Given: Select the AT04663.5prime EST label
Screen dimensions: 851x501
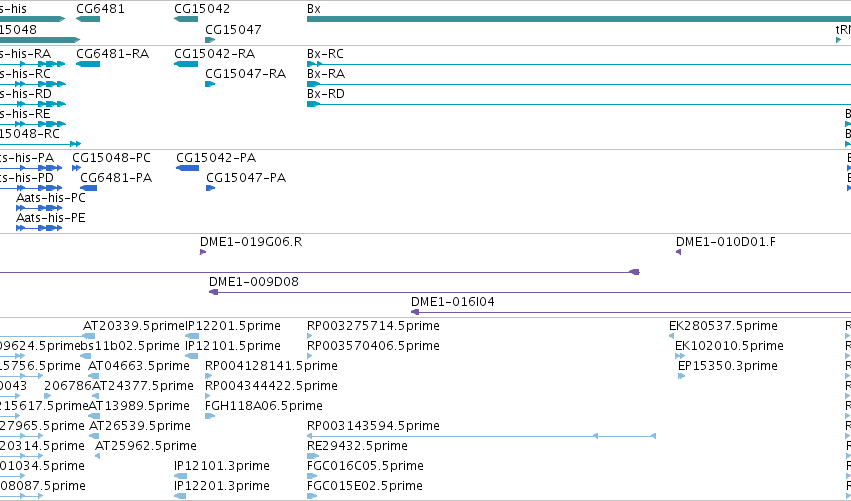Looking at the screenshot, I should click(139, 366).
